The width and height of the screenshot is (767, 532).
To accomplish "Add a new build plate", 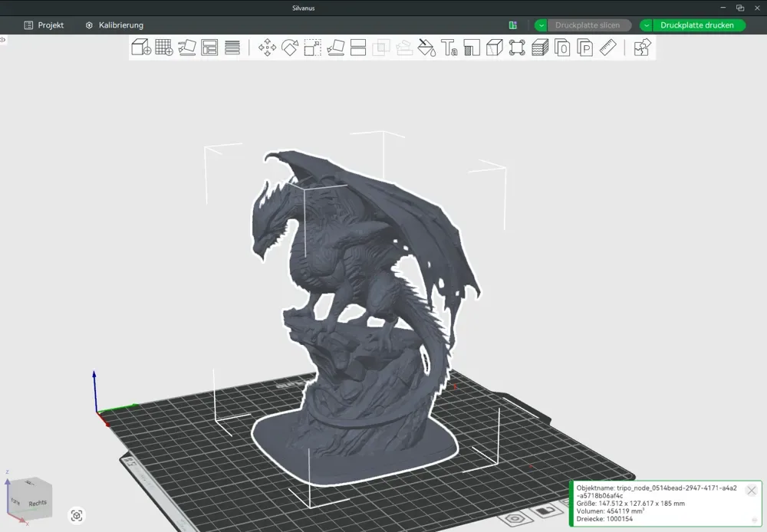I will pyautogui.click(x=164, y=48).
